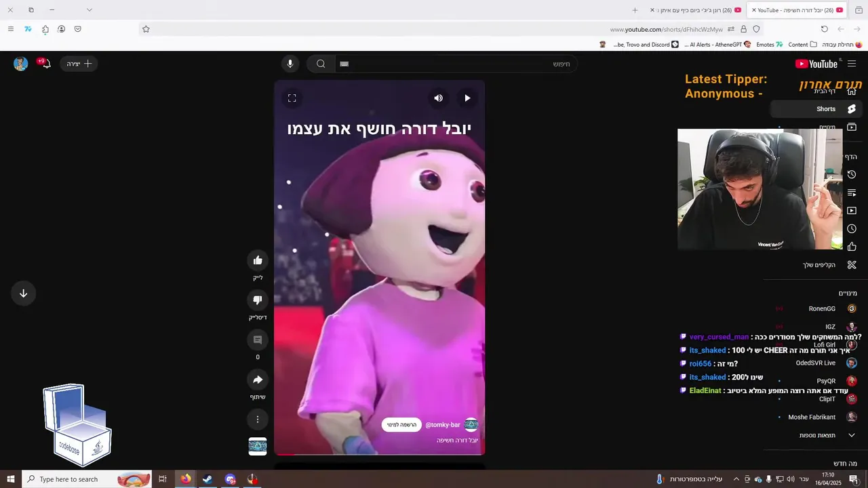Open the Windows notification center
Screen dimensions: 868x488
[x=853, y=479]
